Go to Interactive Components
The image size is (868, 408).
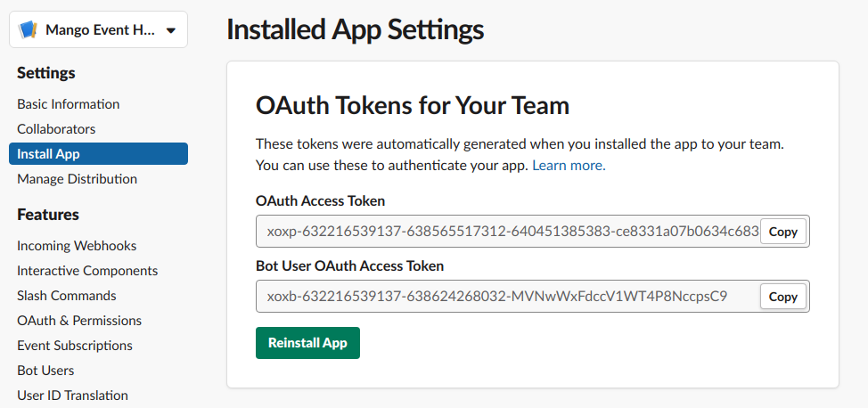coord(87,271)
